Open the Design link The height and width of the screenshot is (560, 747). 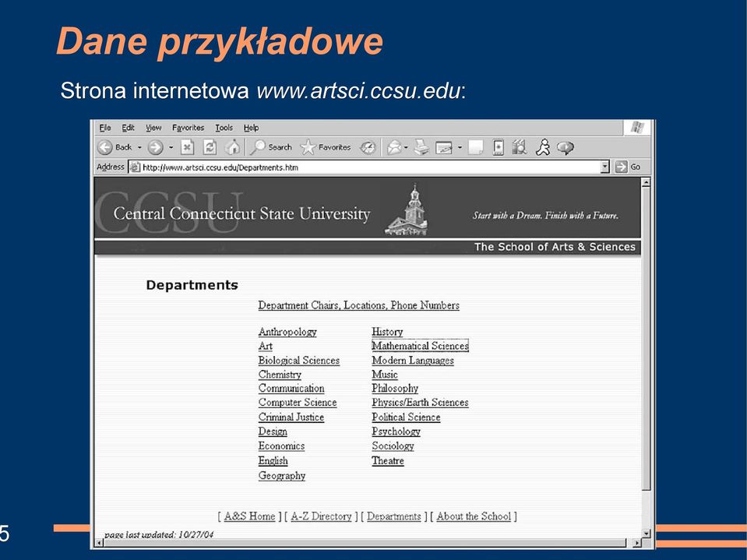pyautogui.click(x=273, y=431)
